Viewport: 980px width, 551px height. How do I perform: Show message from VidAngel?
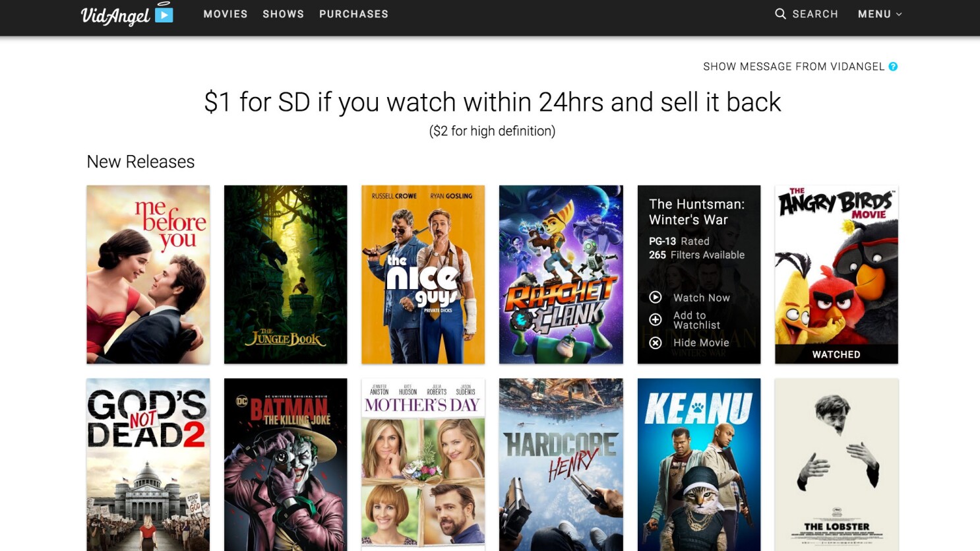[x=794, y=67]
